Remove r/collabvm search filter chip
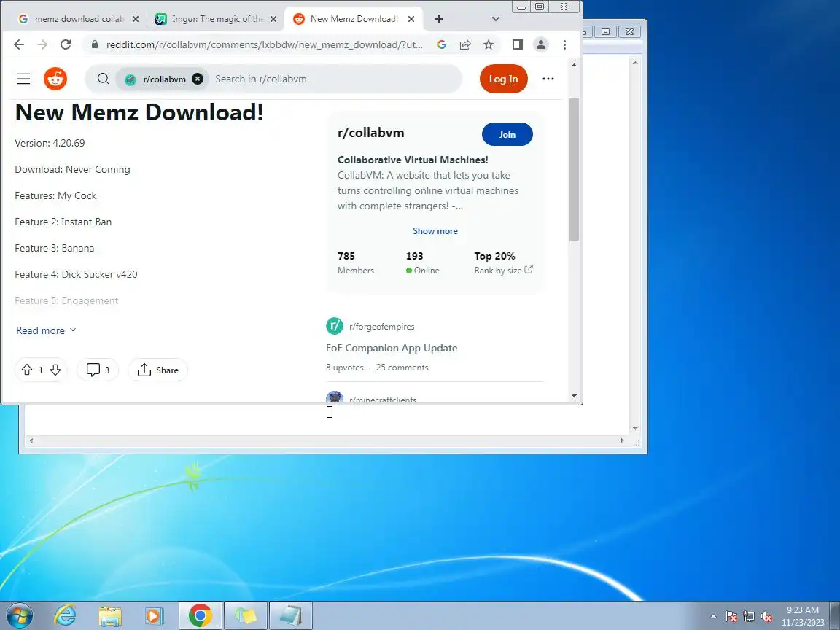Image resolution: width=840 pixels, height=630 pixels. pyautogui.click(x=198, y=79)
